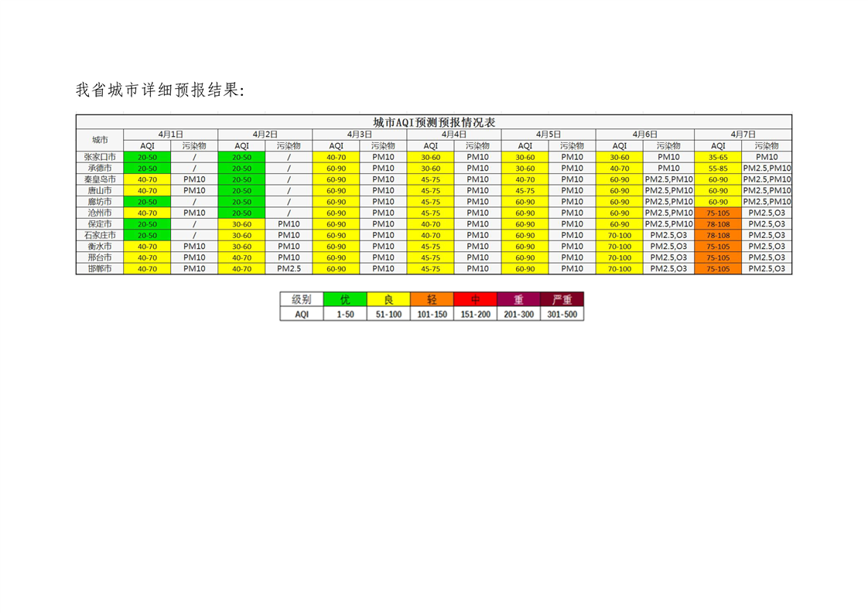Click the orange 轻 legend swatch
The width and height of the screenshot is (868, 613).
(432, 300)
